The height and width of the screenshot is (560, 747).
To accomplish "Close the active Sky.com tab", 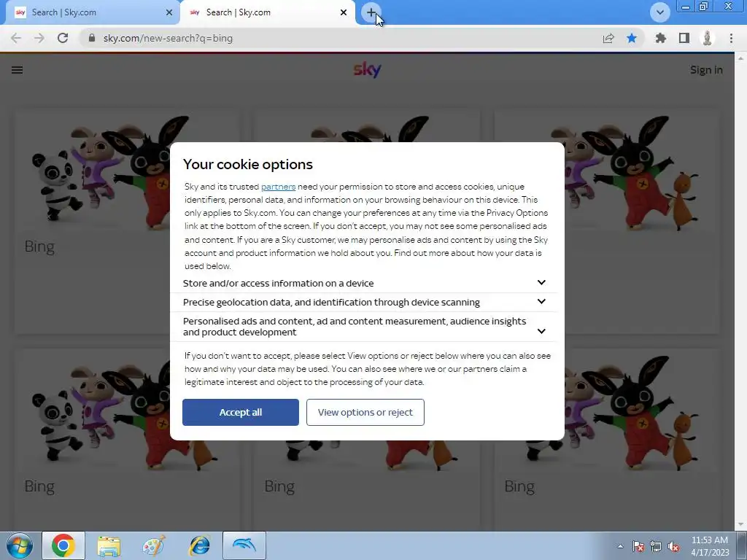I will [x=344, y=13].
